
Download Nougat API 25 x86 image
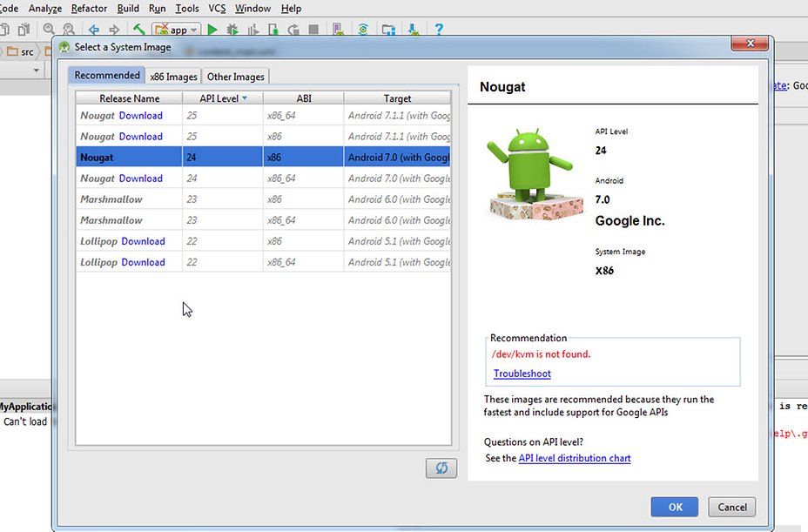pos(141,137)
